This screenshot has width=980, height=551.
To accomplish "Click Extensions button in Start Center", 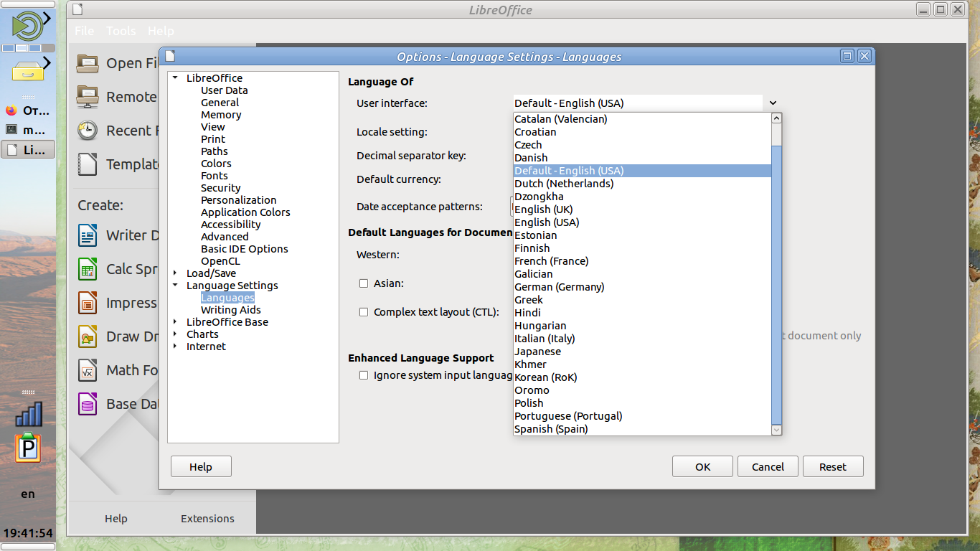I will point(207,519).
